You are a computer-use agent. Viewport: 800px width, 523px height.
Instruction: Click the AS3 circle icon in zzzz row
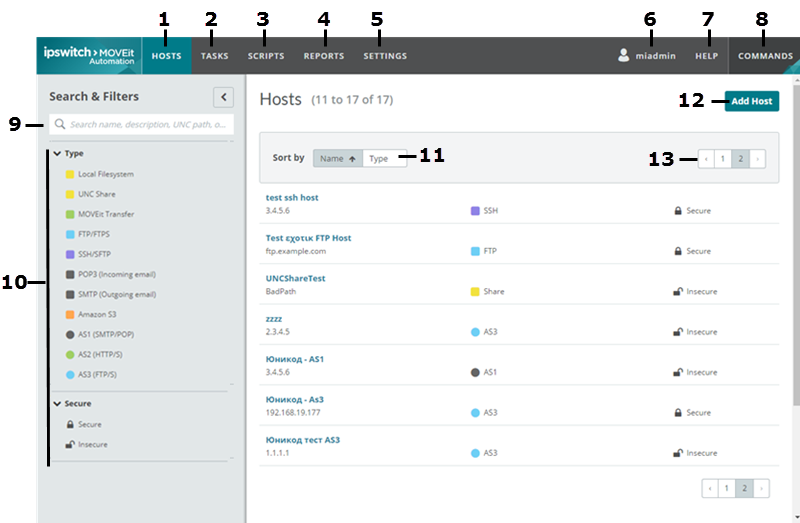(x=475, y=332)
